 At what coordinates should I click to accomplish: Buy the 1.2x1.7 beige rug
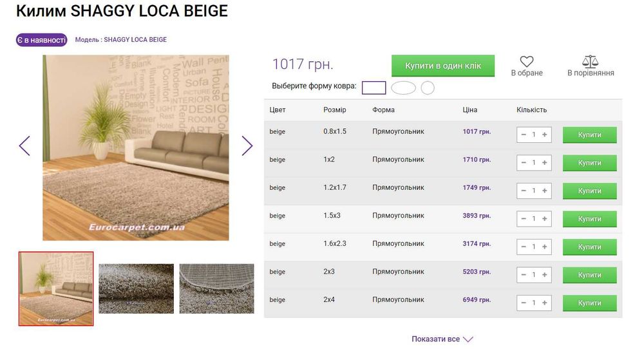pyautogui.click(x=589, y=191)
